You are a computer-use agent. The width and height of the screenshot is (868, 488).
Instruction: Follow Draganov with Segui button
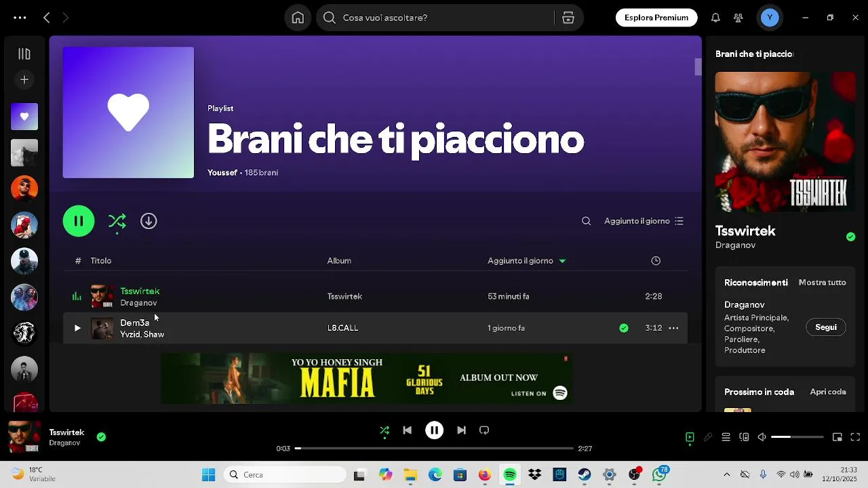(826, 327)
